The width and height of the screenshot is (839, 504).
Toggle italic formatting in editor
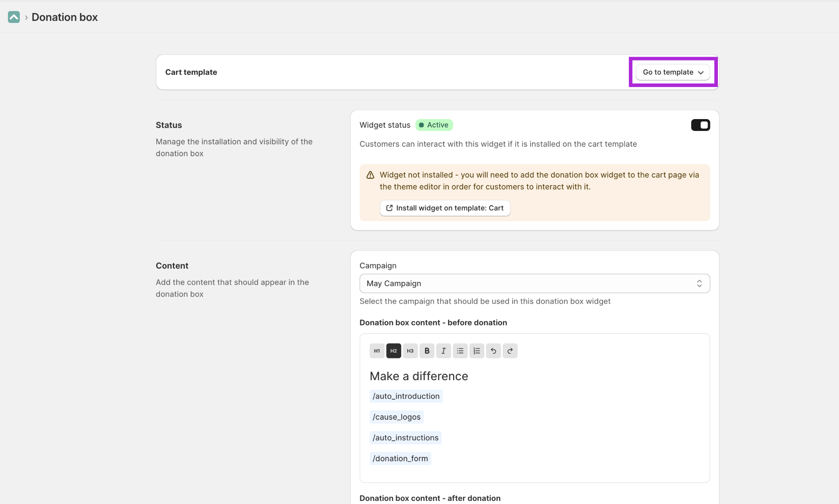(443, 351)
